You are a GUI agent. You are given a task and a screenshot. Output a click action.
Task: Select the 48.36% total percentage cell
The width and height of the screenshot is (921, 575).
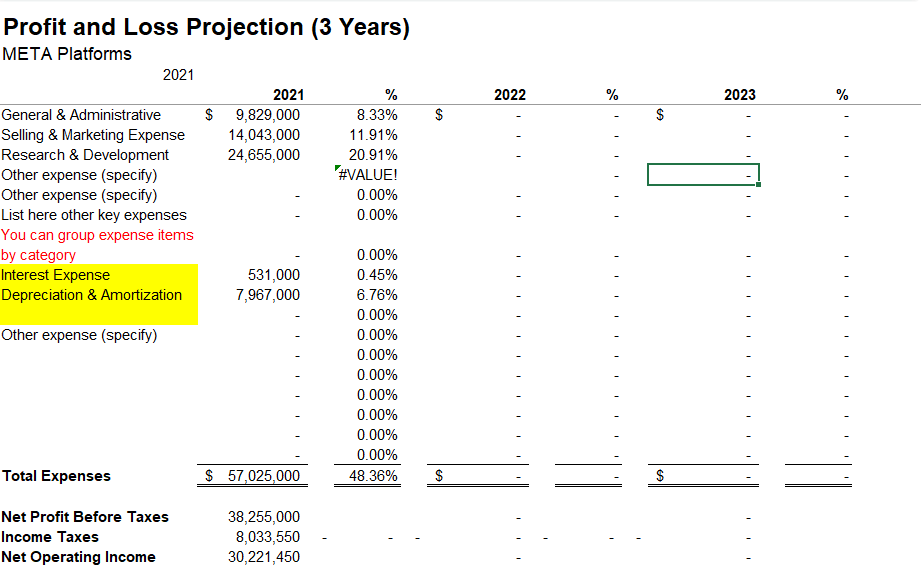click(x=373, y=476)
